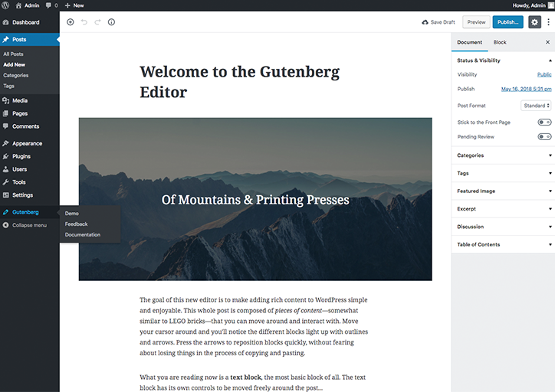Click the Collapse menu arrow icon

pyautogui.click(x=5, y=225)
